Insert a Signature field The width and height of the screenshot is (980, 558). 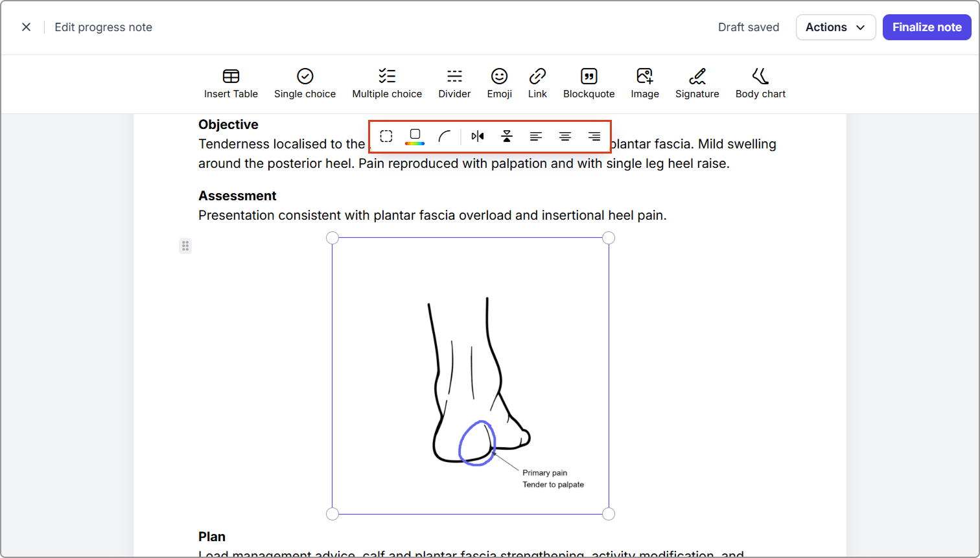click(x=697, y=84)
